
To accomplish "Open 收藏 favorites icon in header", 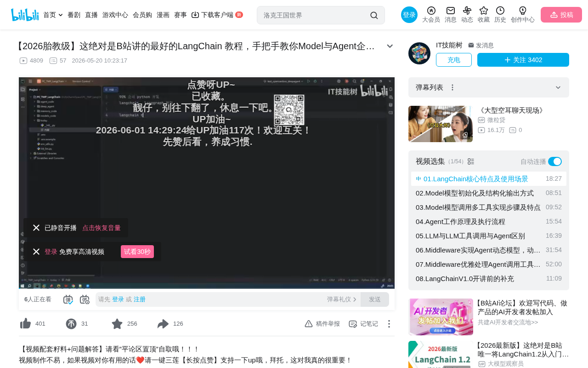I will click(484, 11).
